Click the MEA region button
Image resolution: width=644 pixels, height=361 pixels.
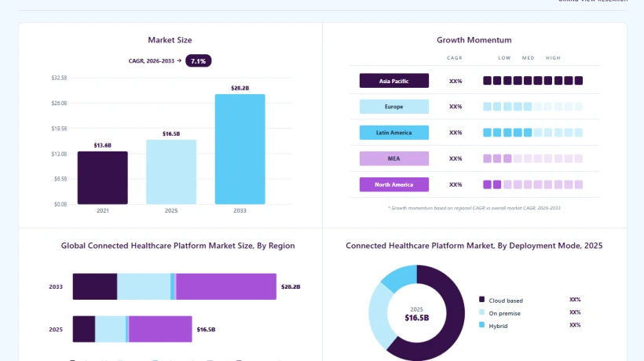tap(394, 159)
